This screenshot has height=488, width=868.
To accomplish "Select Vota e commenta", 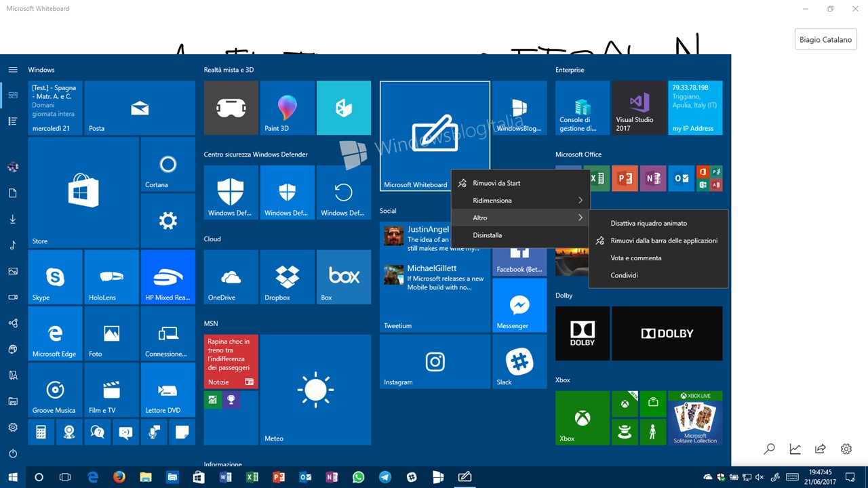I will coord(658,258).
